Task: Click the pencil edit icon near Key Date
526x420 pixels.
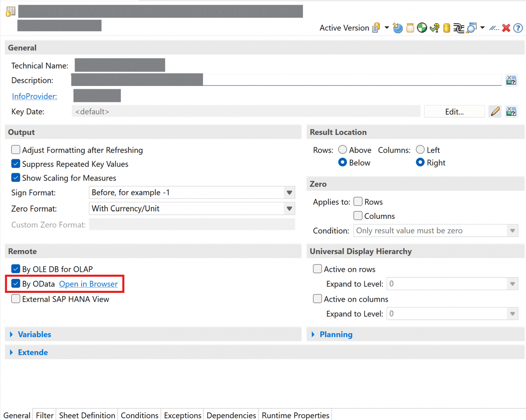Action: pyautogui.click(x=495, y=111)
